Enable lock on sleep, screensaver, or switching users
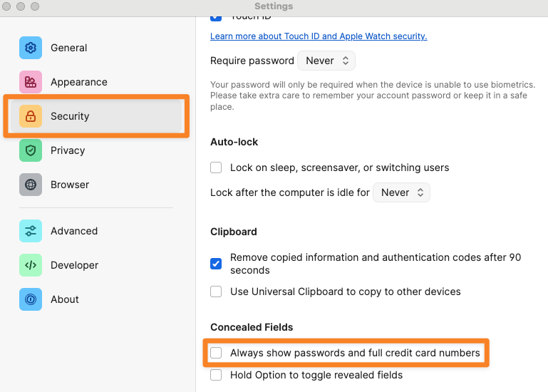This screenshot has height=392, width=548. coord(216,168)
